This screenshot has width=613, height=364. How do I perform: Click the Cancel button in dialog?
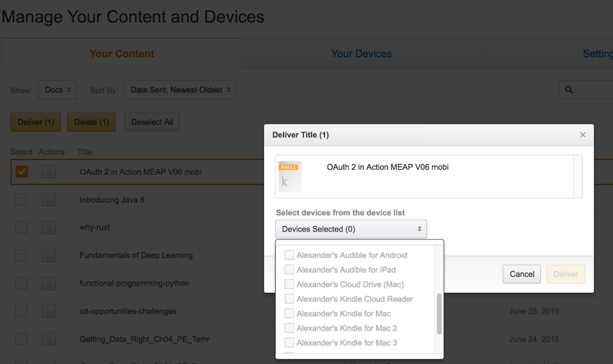522,274
